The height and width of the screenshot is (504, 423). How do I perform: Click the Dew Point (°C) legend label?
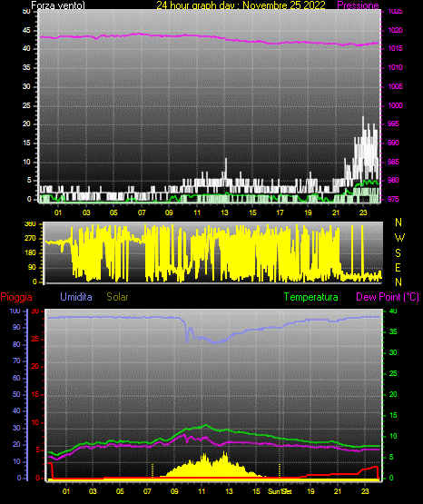[388, 297]
